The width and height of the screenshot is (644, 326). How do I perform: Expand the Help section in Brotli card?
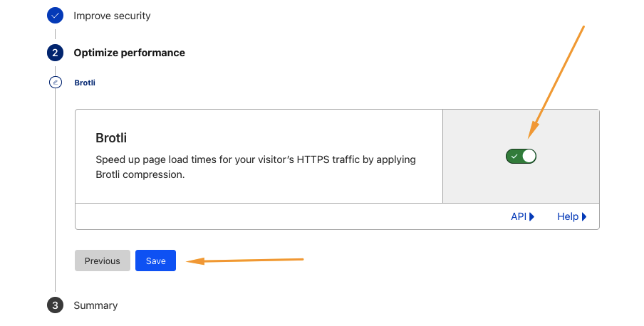coord(568,216)
